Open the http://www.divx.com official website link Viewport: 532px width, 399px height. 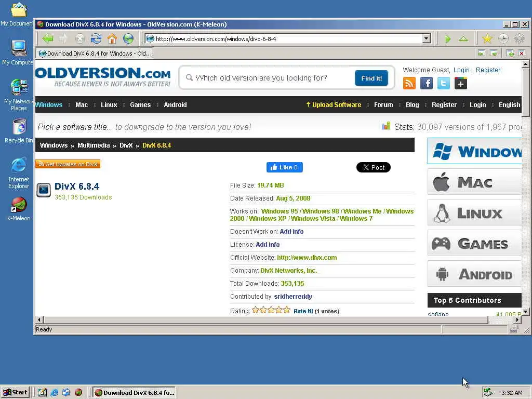[307, 258]
